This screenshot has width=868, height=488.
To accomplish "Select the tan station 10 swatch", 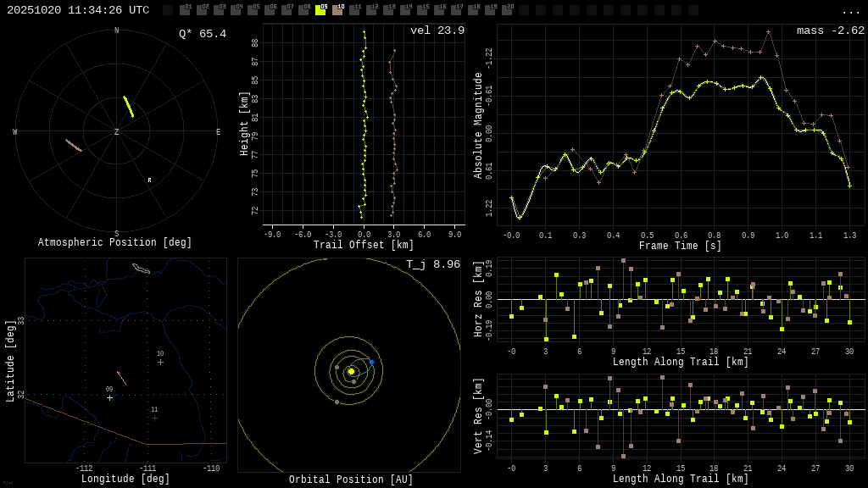I will [337, 10].
